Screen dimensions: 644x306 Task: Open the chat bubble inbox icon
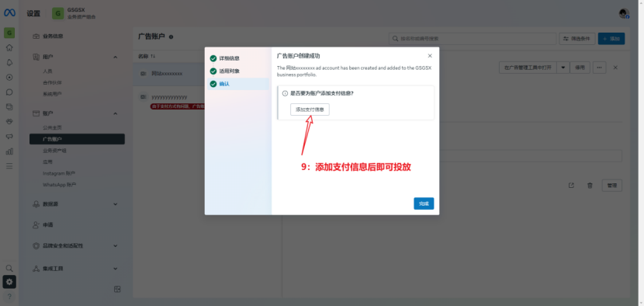(9, 92)
